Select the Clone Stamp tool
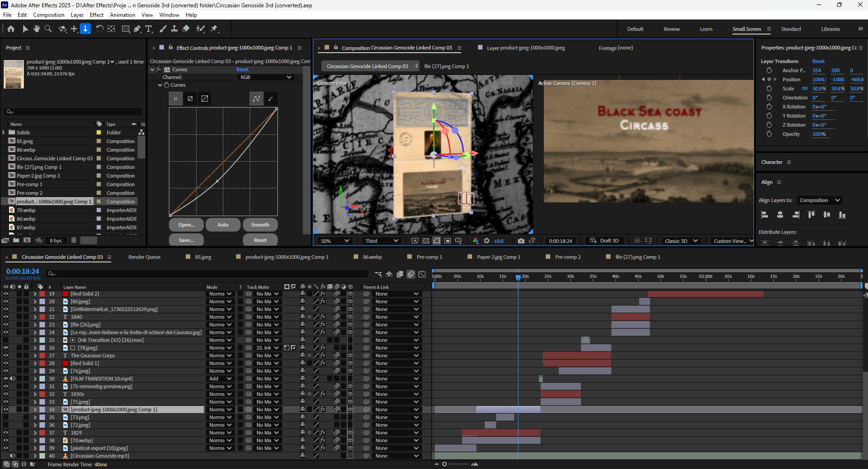868x469 pixels. pyautogui.click(x=174, y=29)
